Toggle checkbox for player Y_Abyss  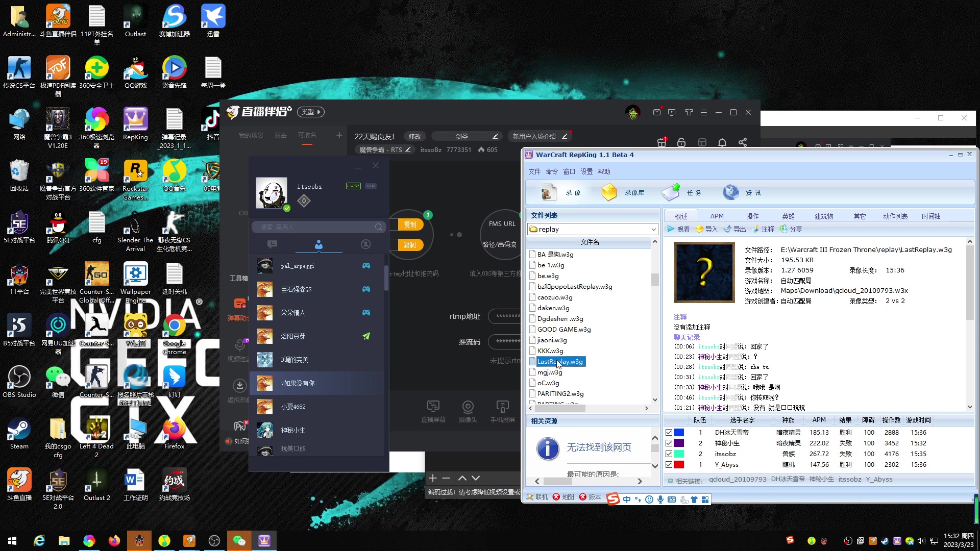point(669,465)
